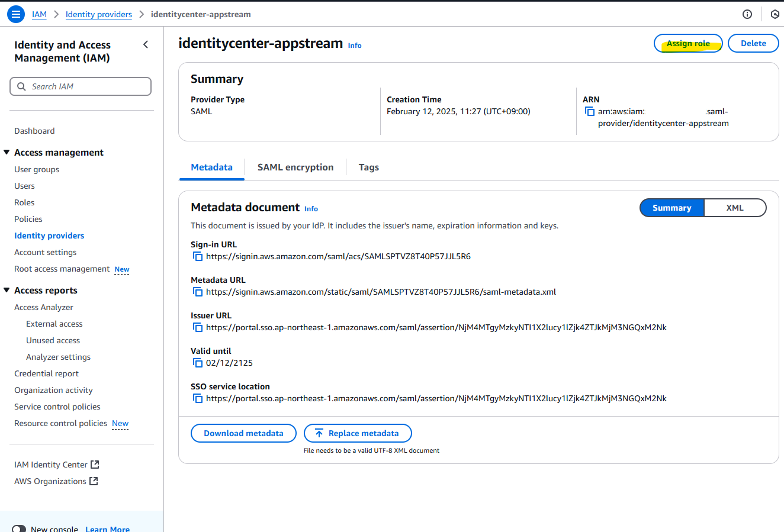
Task: Select the Summary view of metadata document
Action: [672, 208]
